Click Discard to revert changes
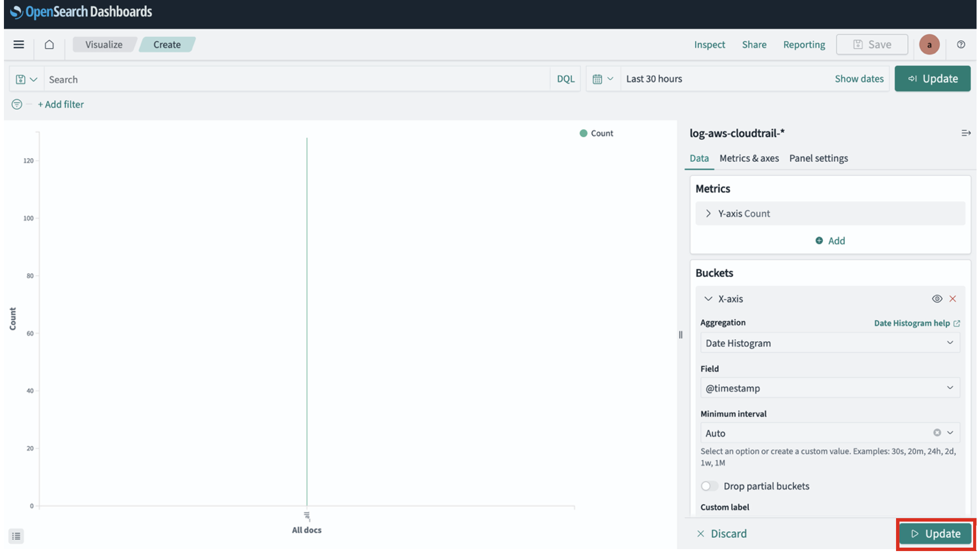The width and height of the screenshot is (980, 554). click(722, 534)
